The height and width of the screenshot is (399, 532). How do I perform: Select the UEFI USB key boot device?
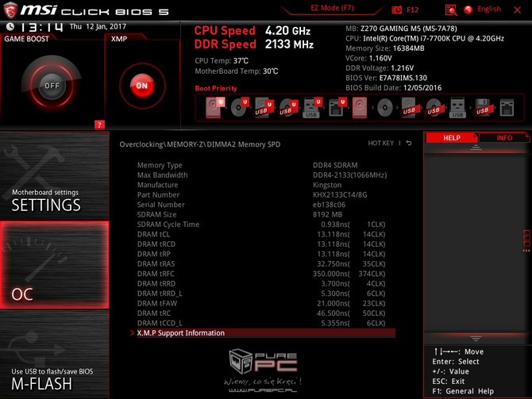[x=312, y=107]
